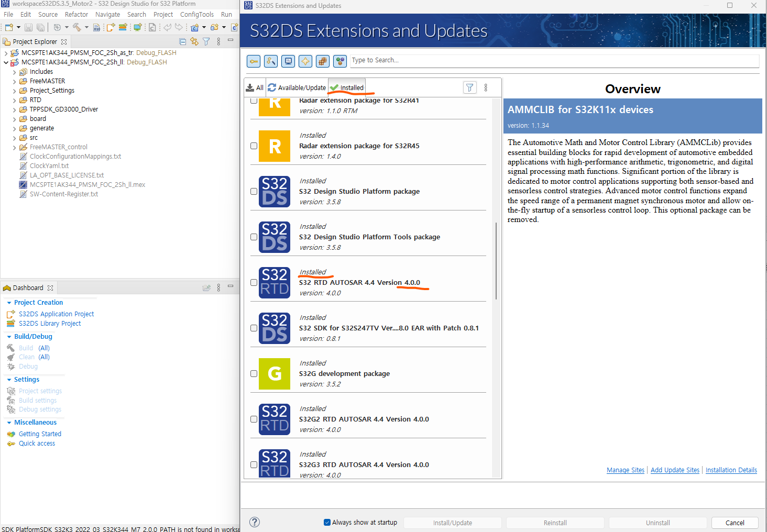The image size is (767, 532).
Task: Open the Installation Details link
Action: click(x=731, y=470)
